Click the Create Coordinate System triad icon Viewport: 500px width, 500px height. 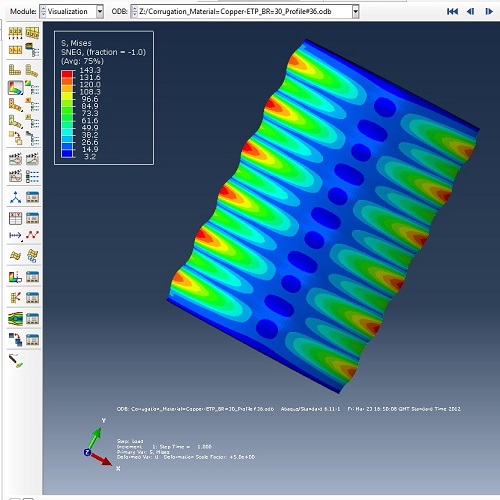15,197
